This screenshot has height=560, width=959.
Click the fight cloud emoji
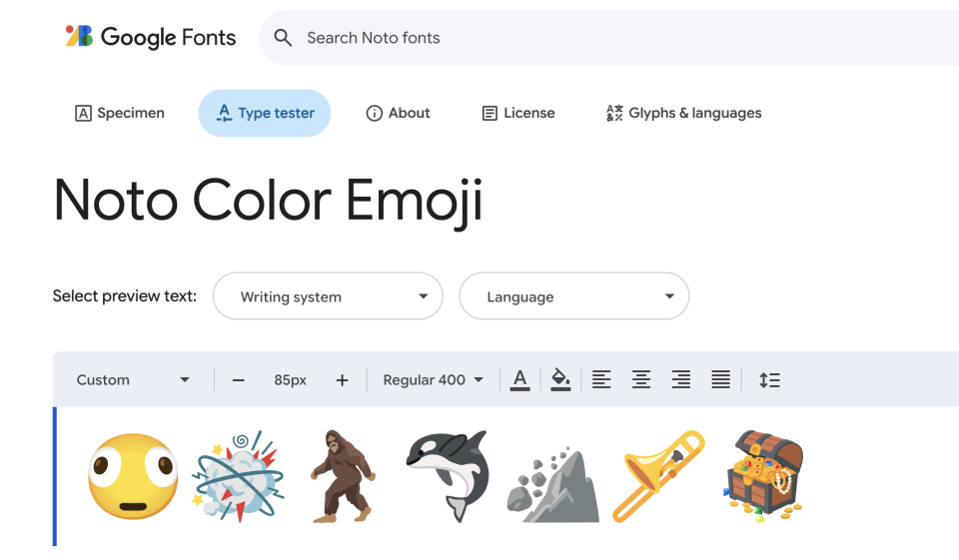[x=239, y=476]
